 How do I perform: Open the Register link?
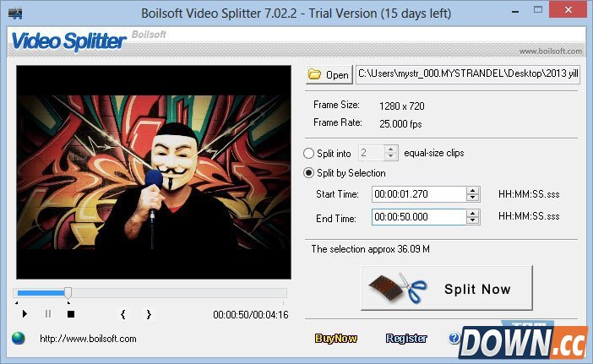pyautogui.click(x=406, y=339)
